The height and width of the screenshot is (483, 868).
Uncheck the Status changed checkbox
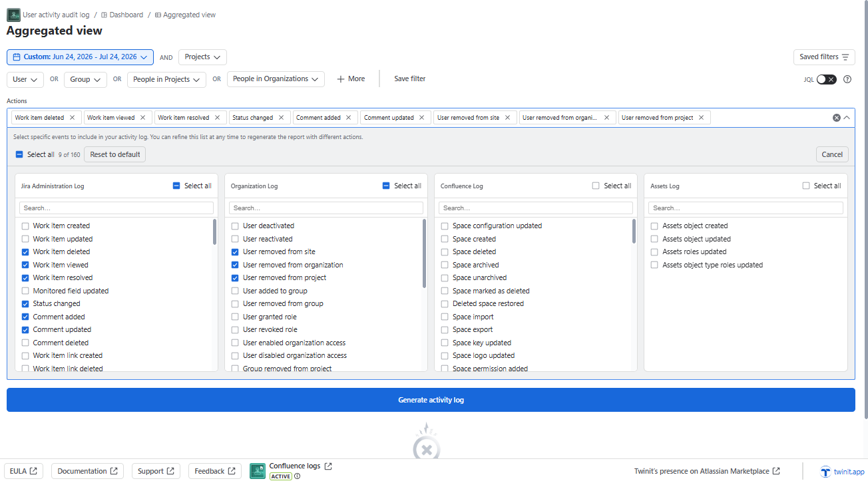click(x=25, y=304)
